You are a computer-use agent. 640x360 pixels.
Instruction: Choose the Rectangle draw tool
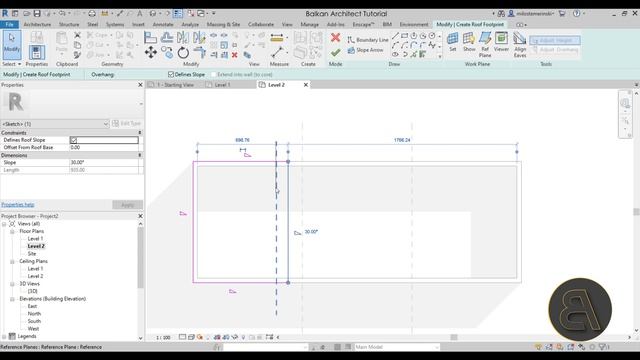pyautogui.click(x=404, y=36)
